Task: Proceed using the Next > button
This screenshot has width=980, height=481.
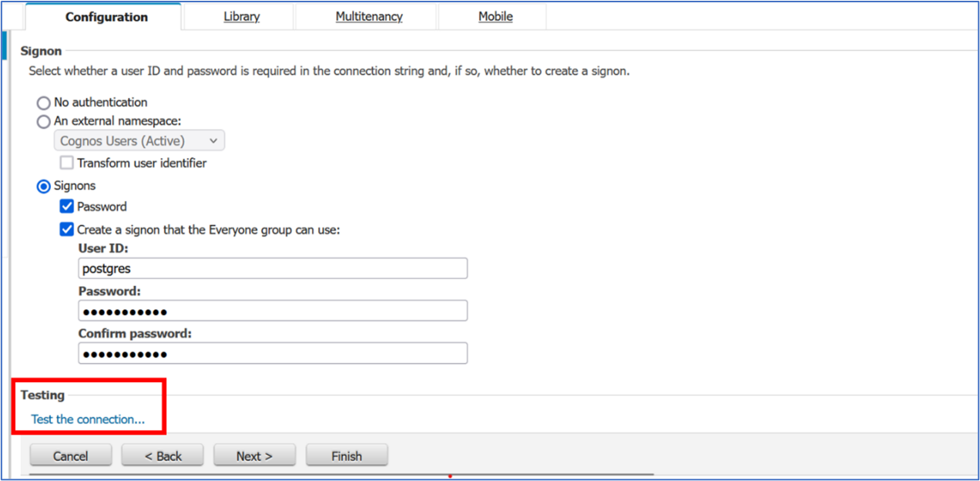Action: (254, 456)
